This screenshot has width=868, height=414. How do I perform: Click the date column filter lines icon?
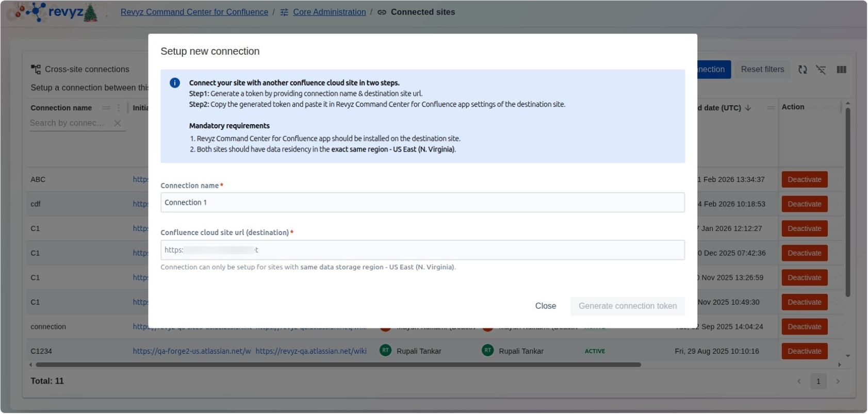pos(771,108)
